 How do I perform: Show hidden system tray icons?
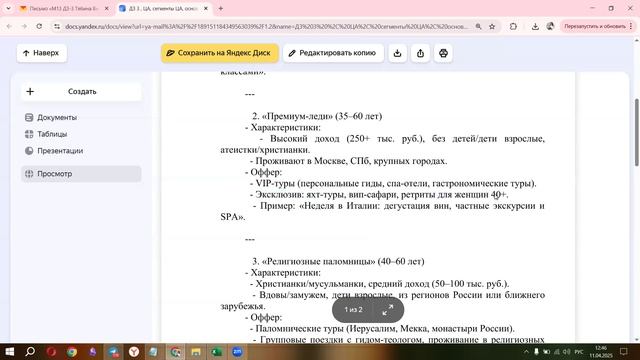pos(526,351)
